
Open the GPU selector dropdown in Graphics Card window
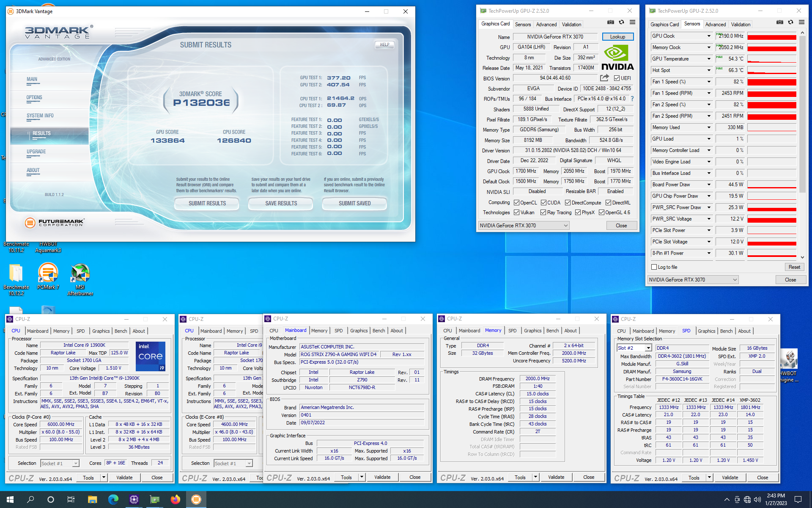coord(524,226)
